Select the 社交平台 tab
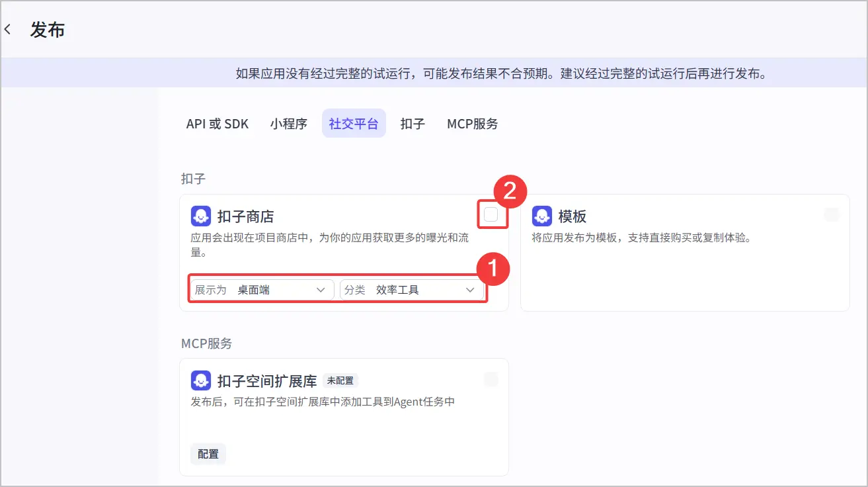The height and width of the screenshot is (487, 868). tap(354, 124)
